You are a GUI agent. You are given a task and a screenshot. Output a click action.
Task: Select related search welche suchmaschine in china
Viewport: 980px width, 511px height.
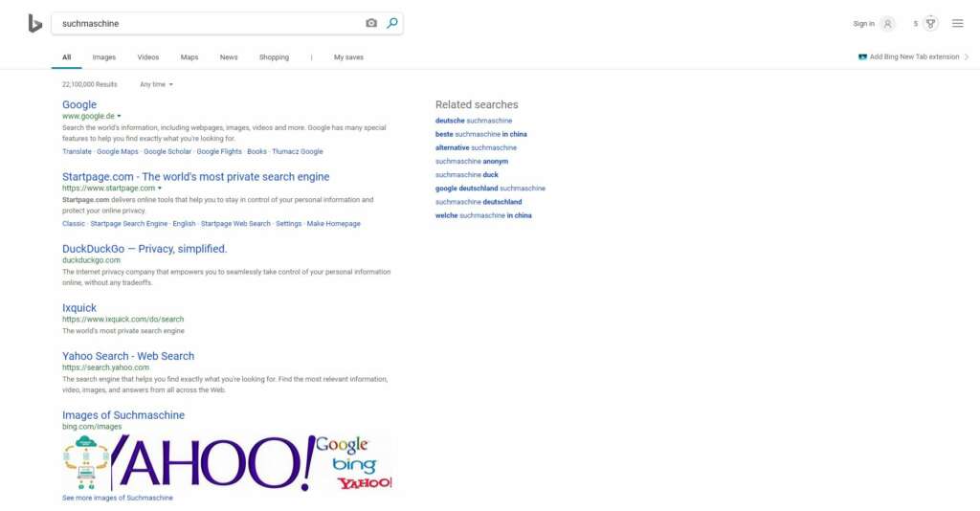(x=483, y=215)
